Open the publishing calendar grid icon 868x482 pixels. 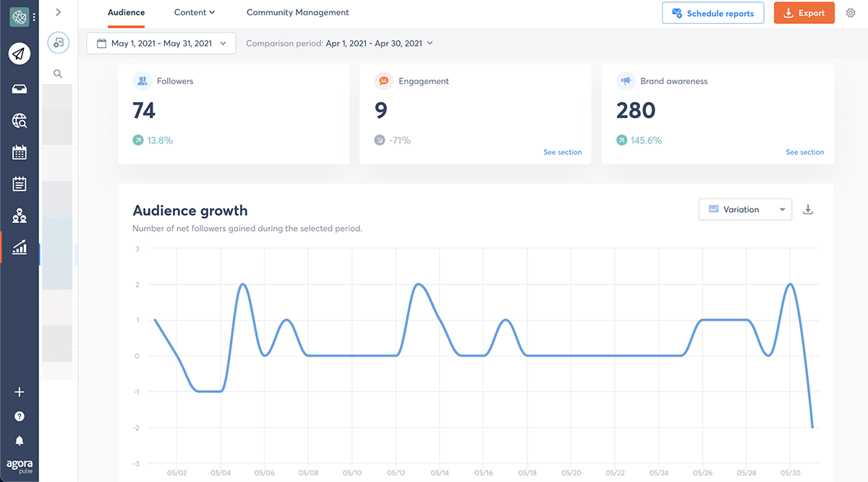click(20, 152)
